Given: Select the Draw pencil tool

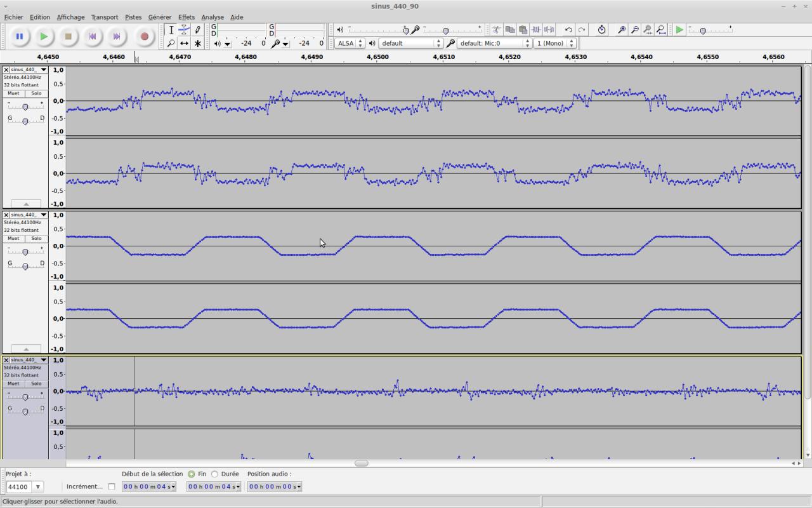Looking at the screenshot, I should [x=197, y=30].
